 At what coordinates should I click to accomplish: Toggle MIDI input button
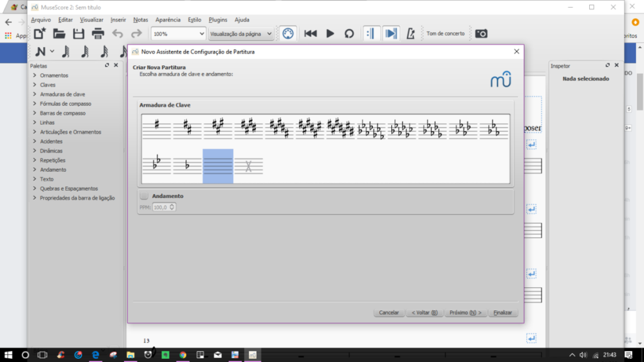click(287, 33)
